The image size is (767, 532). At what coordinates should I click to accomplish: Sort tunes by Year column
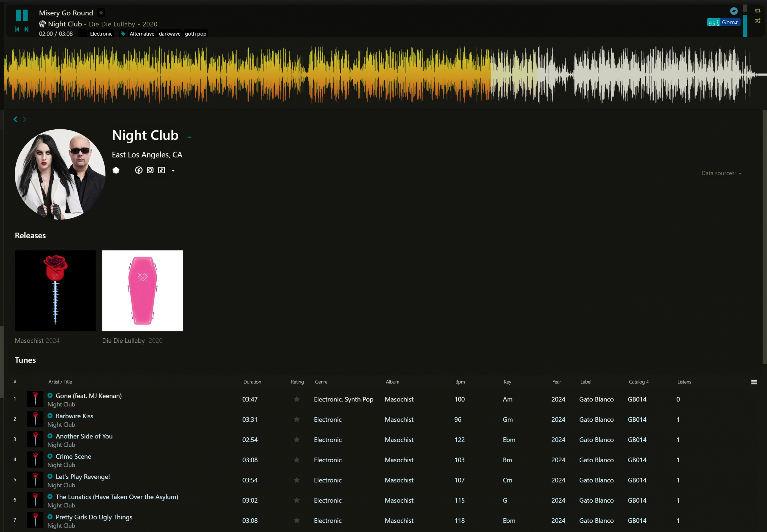coord(556,382)
